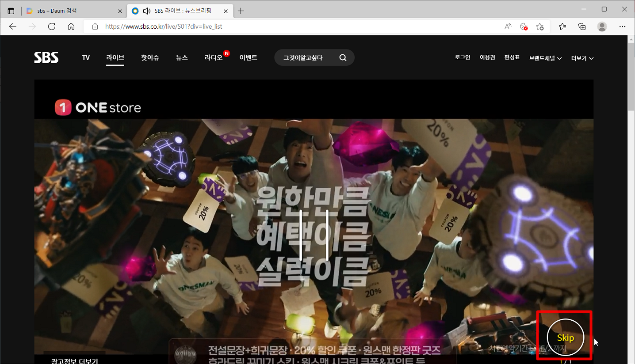635x364 pixels.
Task: Expand the 더보기 dropdown
Action: pos(582,58)
